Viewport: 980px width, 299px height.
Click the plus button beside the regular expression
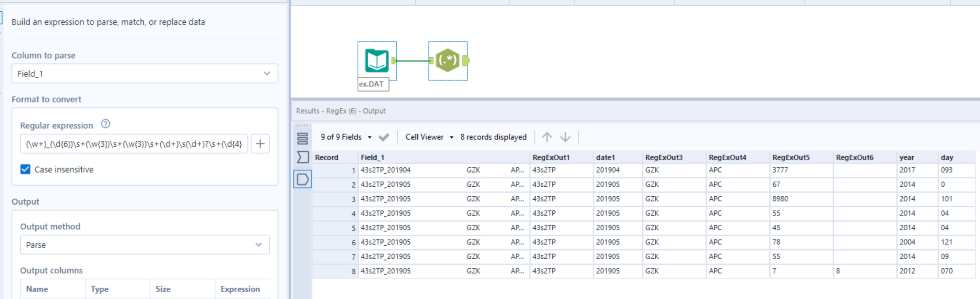pyautogui.click(x=260, y=144)
